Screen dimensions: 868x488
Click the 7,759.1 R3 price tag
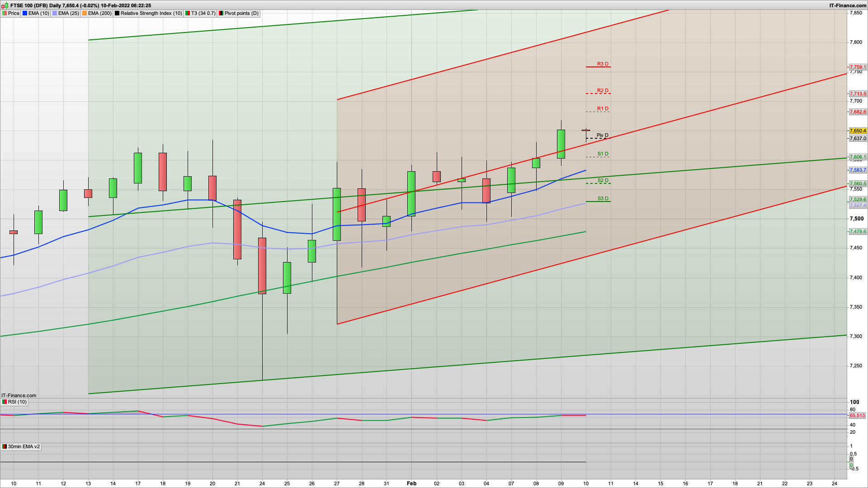(x=858, y=67)
